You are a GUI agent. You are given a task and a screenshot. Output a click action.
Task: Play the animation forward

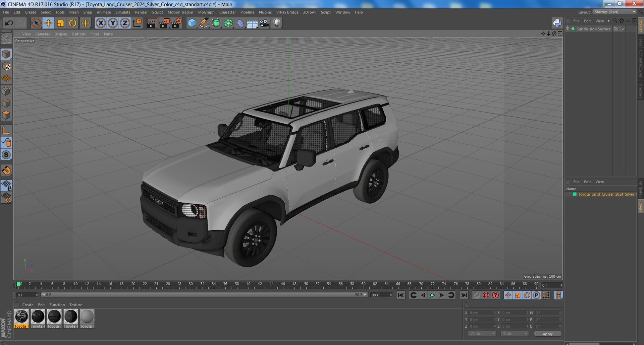click(432, 295)
